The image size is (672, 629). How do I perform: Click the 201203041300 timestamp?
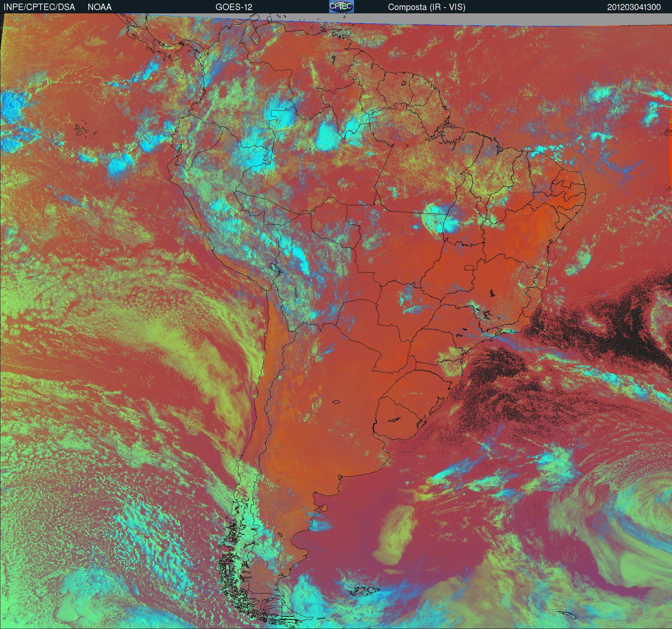click(x=634, y=7)
